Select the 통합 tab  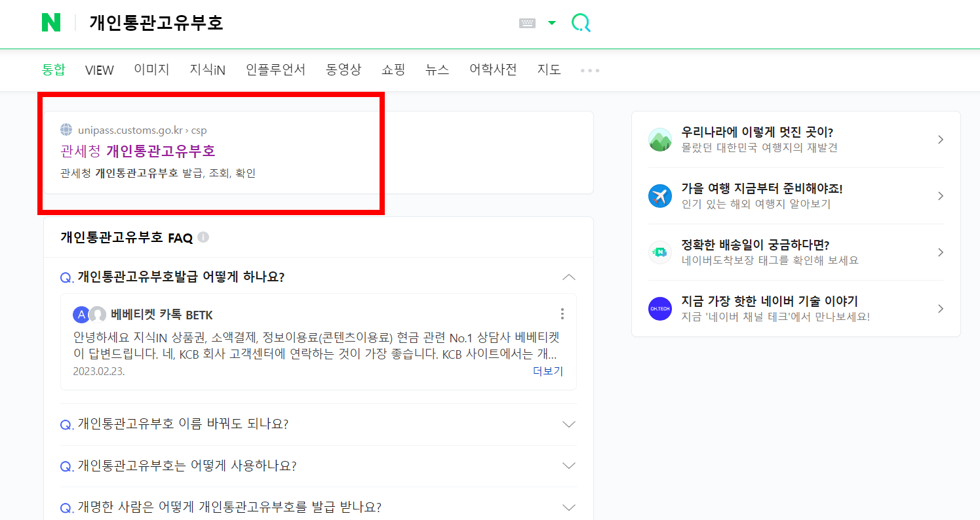click(x=54, y=70)
